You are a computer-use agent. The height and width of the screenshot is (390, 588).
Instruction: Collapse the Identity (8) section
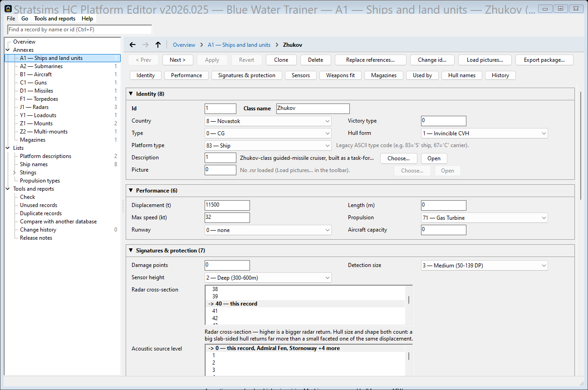pos(131,94)
